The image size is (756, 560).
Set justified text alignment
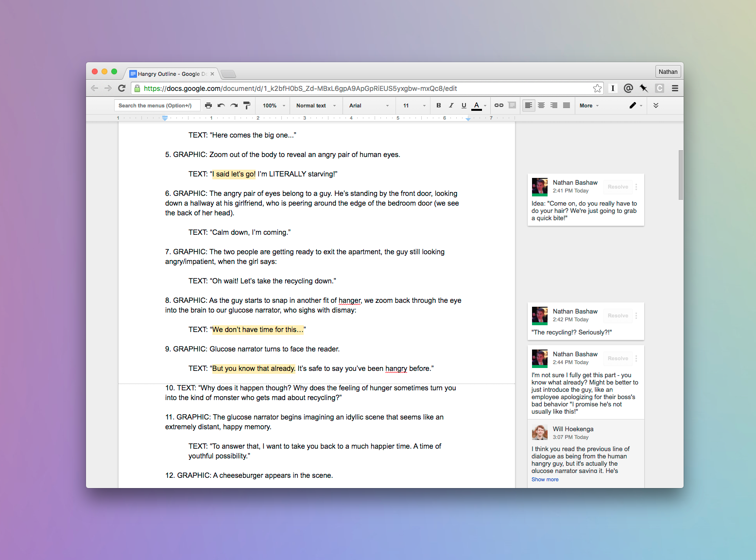[x=567, y=105]
